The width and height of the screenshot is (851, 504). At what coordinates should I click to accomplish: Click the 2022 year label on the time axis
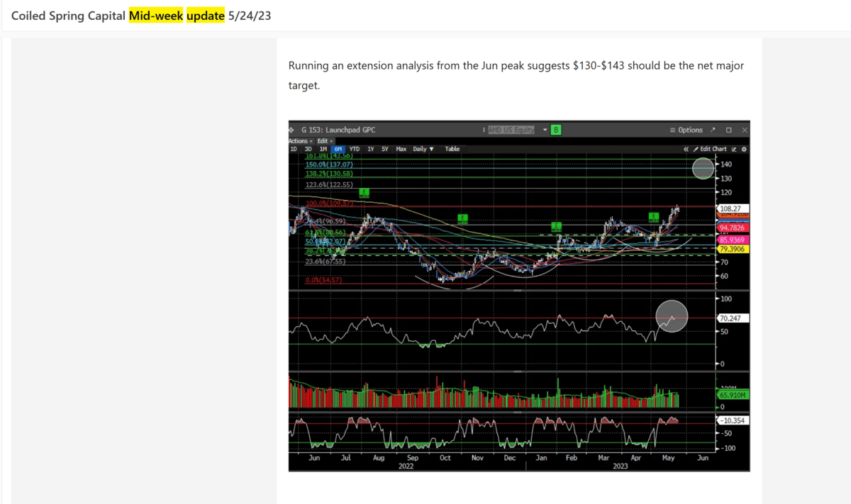coord(406,466)
